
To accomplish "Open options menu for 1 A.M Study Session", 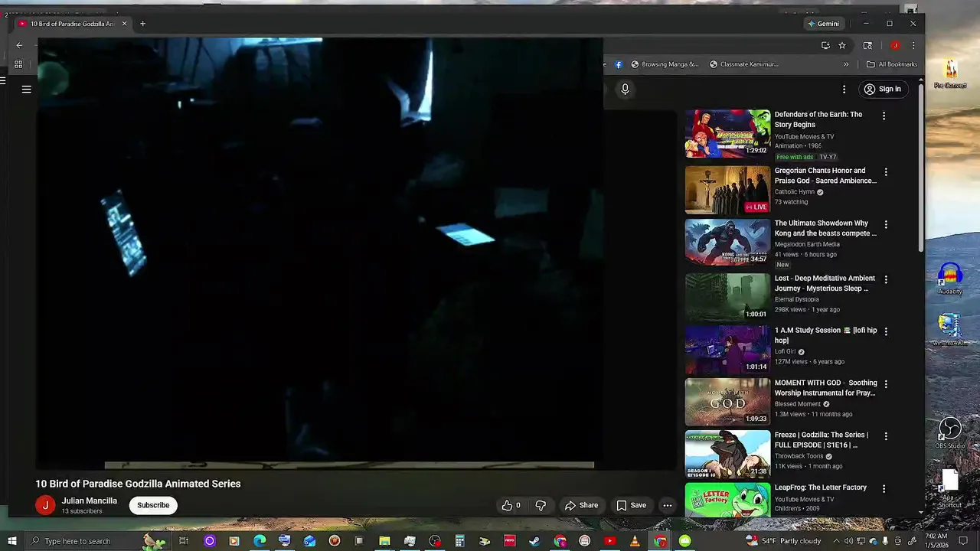I will pyautogui.click(x=886, y=331).
